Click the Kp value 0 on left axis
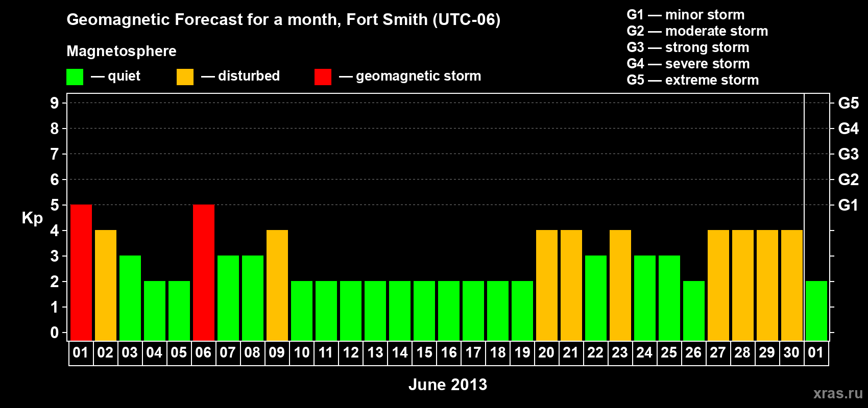The width and height of the screenshot is (868, 408). pos(55,333)
